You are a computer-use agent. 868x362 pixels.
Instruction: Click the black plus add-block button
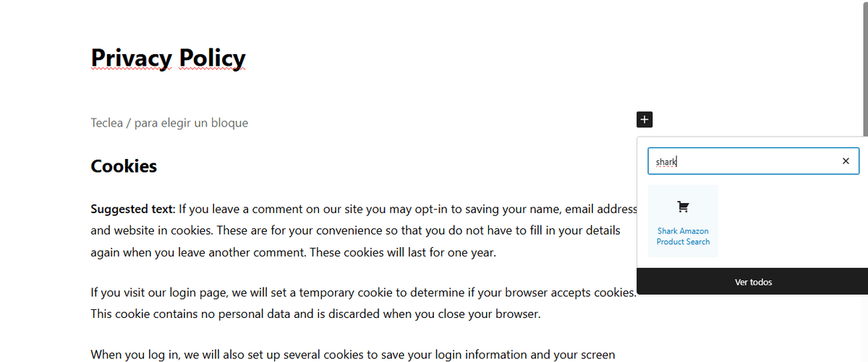(x=644, y=120)
